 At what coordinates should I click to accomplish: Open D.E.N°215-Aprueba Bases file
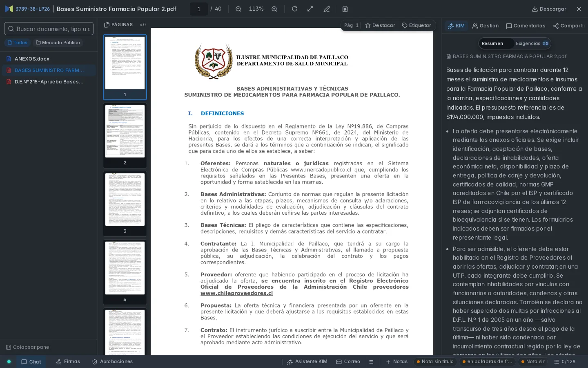(49, 82)
